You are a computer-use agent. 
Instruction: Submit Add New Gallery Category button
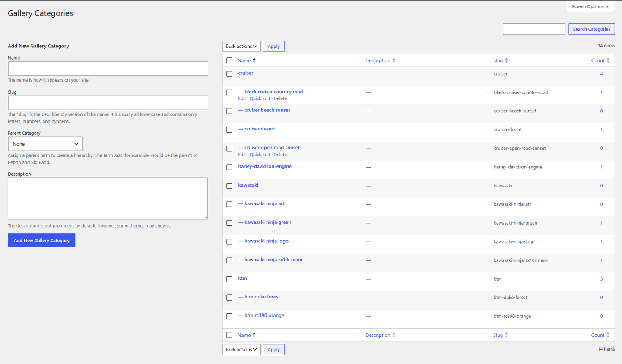(41, 241)
